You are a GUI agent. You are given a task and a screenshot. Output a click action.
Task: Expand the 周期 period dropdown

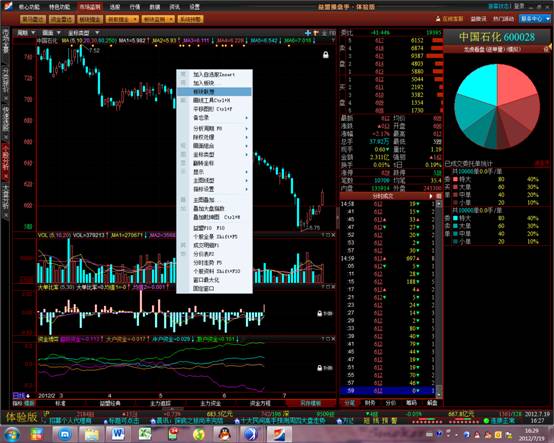coord(26,33)
